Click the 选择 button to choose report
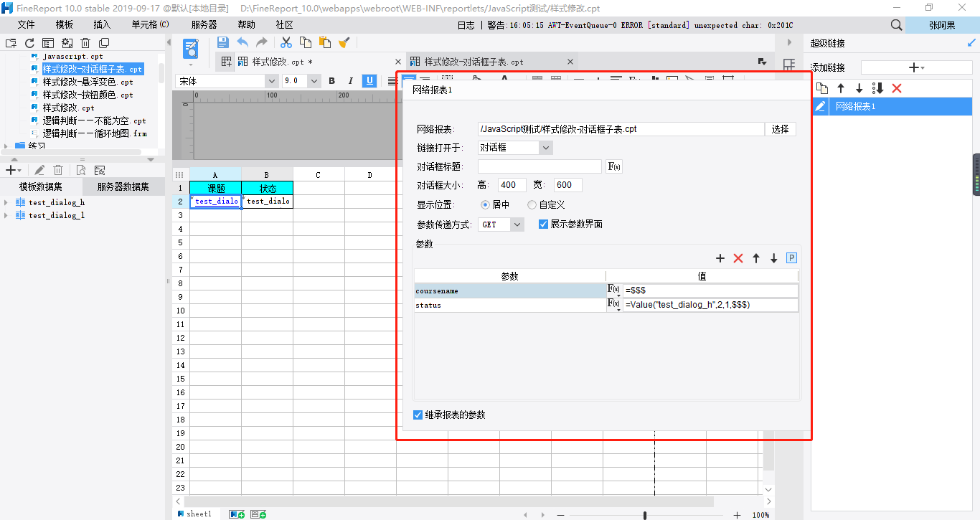The image size is (980, 520). [780, 129]
